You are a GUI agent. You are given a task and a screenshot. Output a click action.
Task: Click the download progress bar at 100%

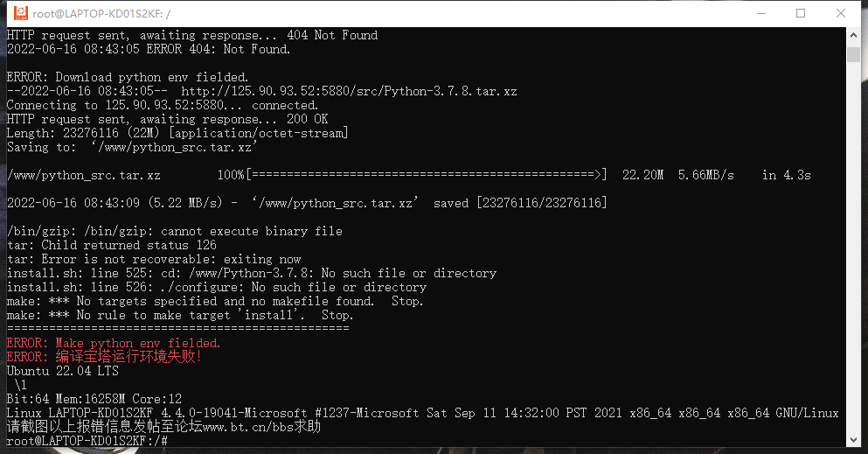pyautogui.click(x=427, y=175)
